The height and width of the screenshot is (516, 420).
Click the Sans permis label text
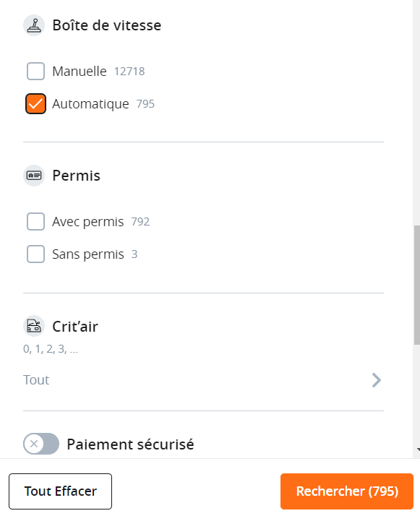tap(88, 254)
